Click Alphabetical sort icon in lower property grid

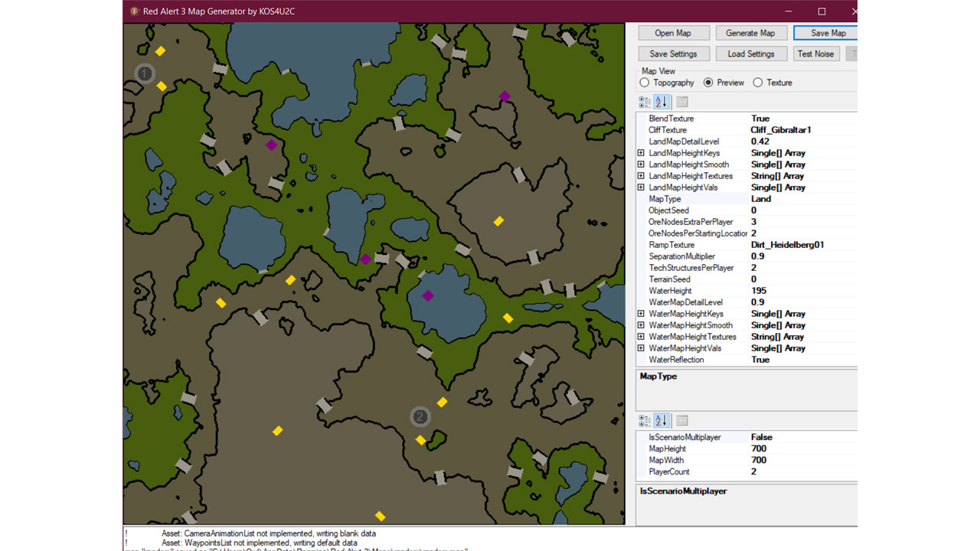662,421
